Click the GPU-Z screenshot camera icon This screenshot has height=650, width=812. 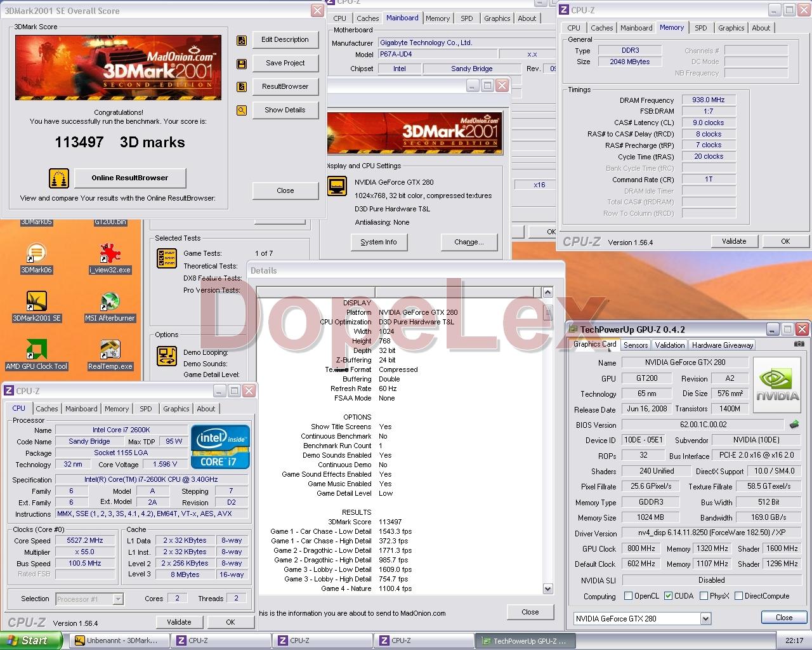pyautogui.click(x=799, y=344)
